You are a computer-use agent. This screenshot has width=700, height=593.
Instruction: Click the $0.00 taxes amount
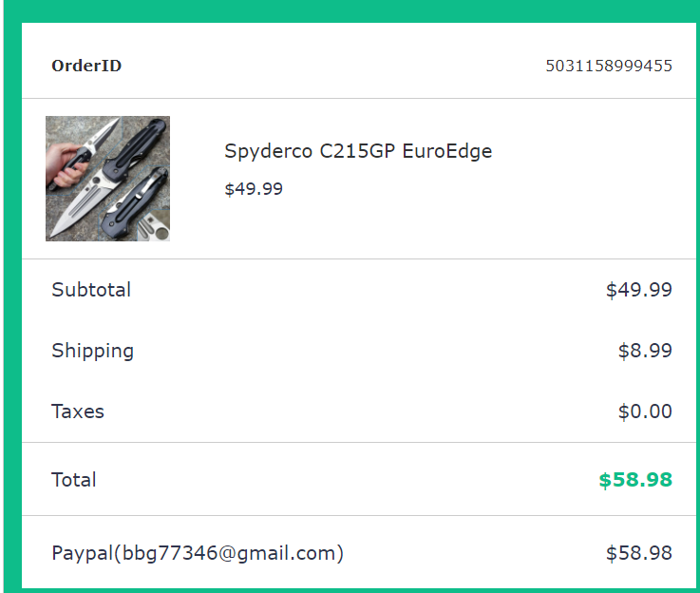tap(645, 411)
